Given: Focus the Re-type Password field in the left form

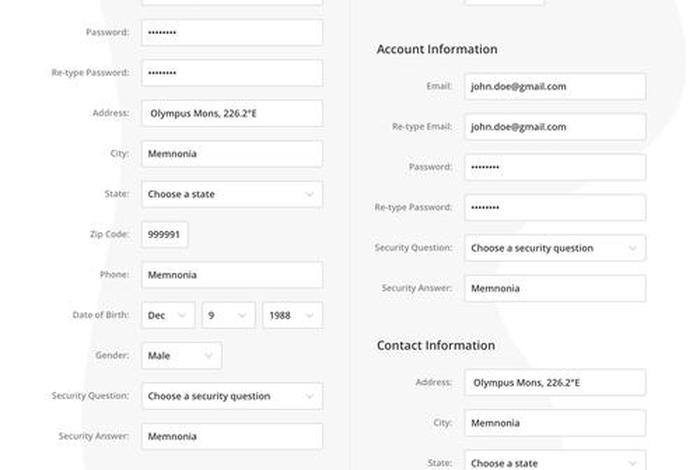Looking at the screenshot, I should [232, 73].
